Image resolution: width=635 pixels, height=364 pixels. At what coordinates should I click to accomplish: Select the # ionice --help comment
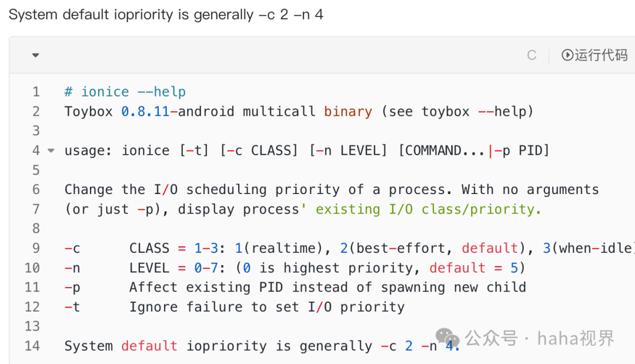pyautogui.click(x=125, y=91)
